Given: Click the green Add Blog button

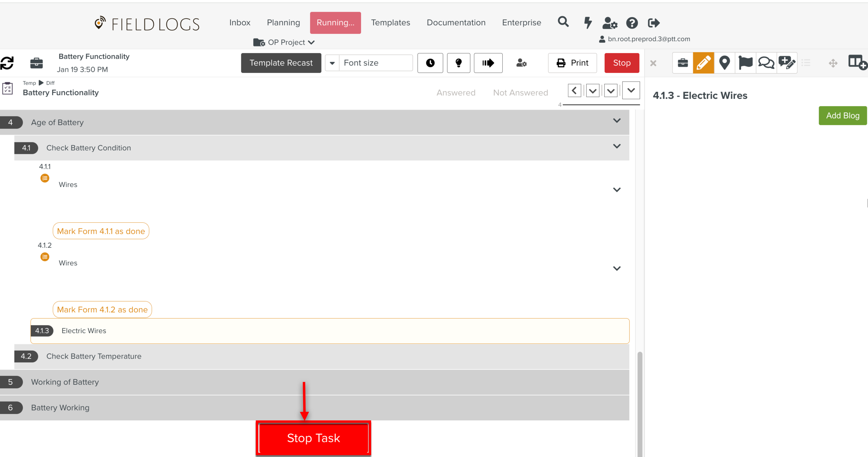Looking at the screenshot, I should pos(842,116).
